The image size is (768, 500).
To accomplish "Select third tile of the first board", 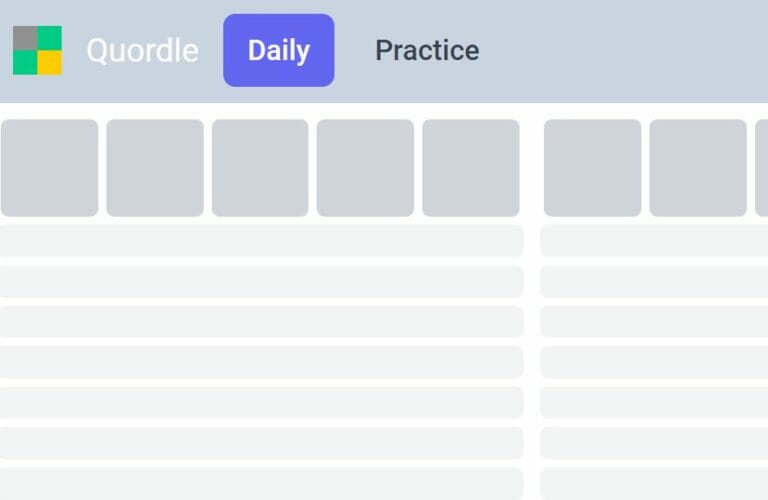I will pyautogui.click(x=260, y=168).
